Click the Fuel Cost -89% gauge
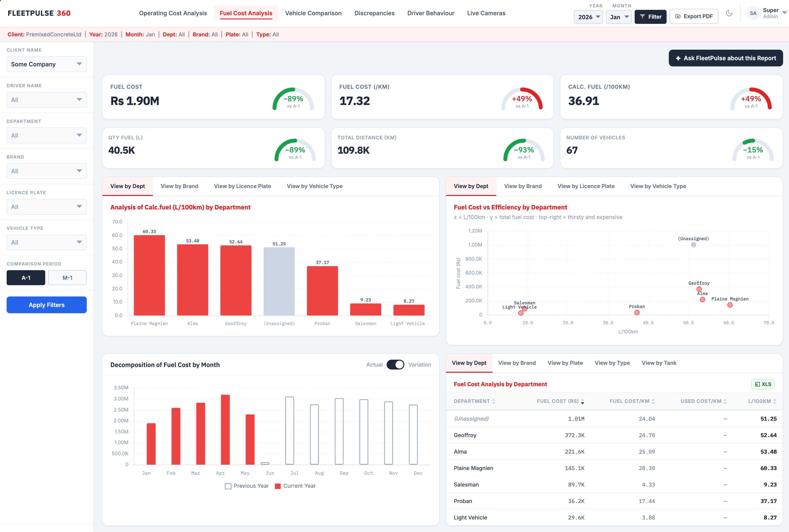Viewport: 789px width, 532px height. (x=293, y=99)
